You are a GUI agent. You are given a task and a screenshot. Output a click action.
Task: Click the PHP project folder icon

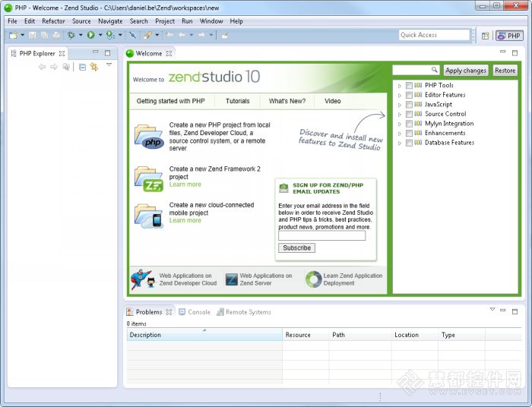pyautogui.click(x=149, y=137)
